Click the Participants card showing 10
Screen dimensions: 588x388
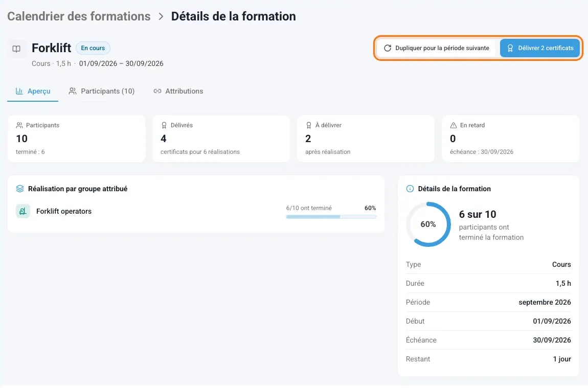(77, 139)
